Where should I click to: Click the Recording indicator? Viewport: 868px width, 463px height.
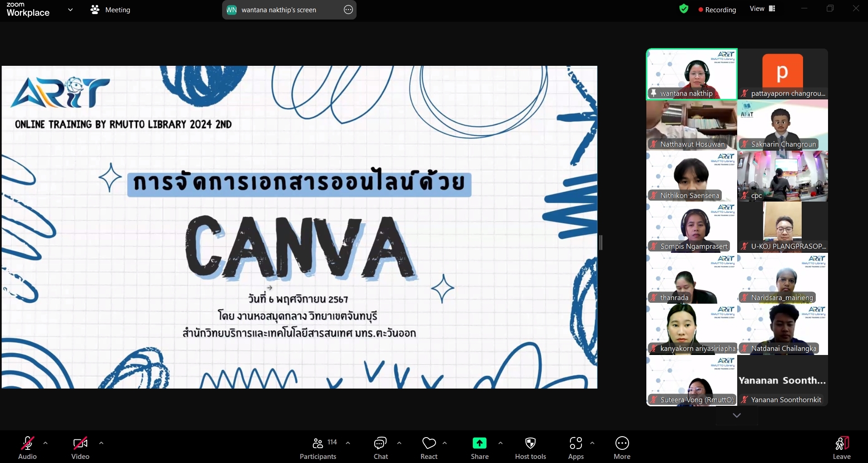(717, 10)
